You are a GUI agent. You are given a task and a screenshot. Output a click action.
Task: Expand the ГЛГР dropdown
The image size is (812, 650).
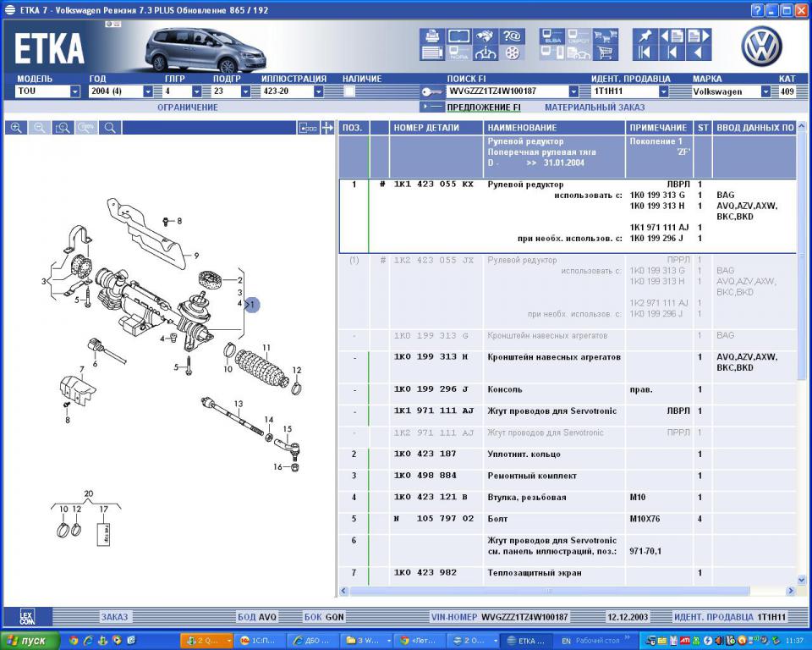pyautogui.click(x=197, y=91)
